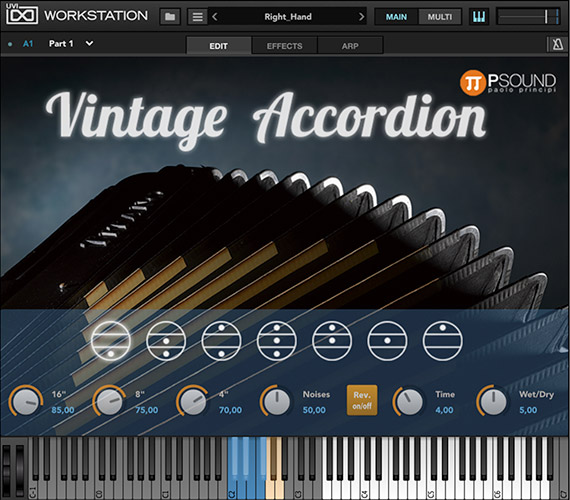The width and height of the screenshot is (570, 500).
Task: Click the 85,00 value field
Action: pyautogui.click(x=63, y=410)
